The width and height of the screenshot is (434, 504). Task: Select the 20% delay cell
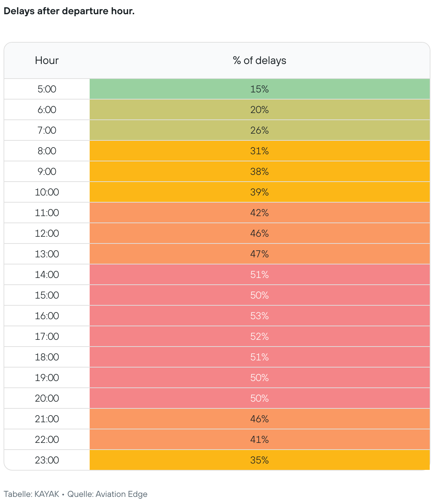[x=259, y=109]
